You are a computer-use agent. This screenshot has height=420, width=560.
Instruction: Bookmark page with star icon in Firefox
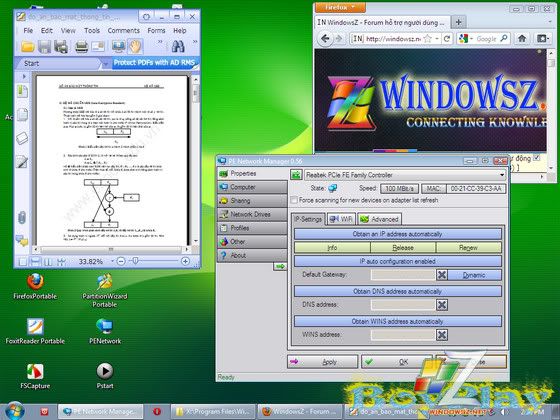click(427, 39)
